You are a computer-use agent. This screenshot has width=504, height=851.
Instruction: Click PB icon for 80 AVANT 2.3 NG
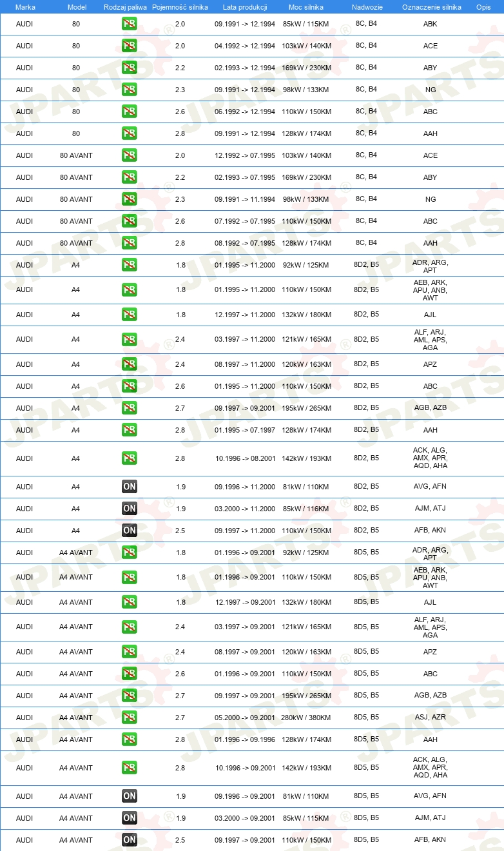coord(130,199)
